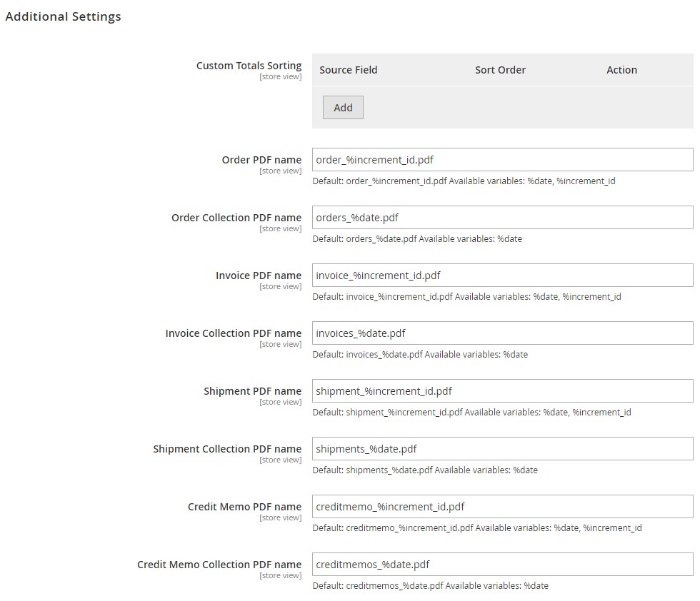Viewport: 700px width, 601px height.
Task: Click the Credit Memo PDF name input field
Action: click(x=502, y=507)
